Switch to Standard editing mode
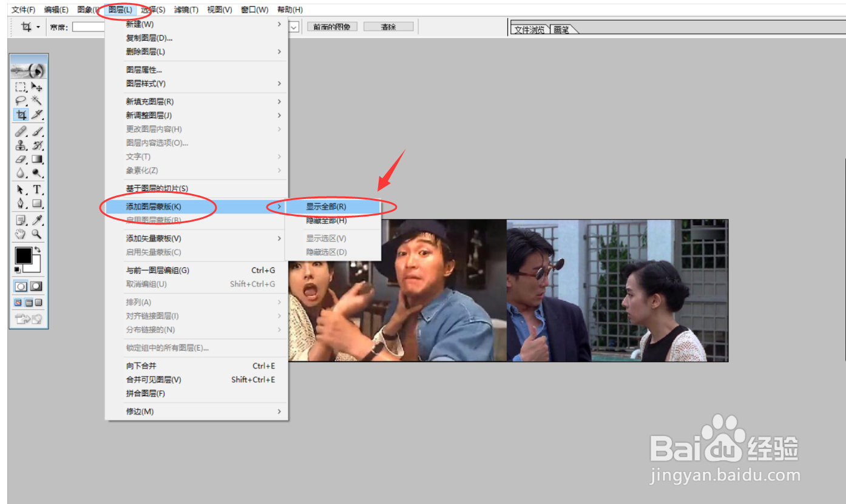846x504 pixels. coord(21,286)
